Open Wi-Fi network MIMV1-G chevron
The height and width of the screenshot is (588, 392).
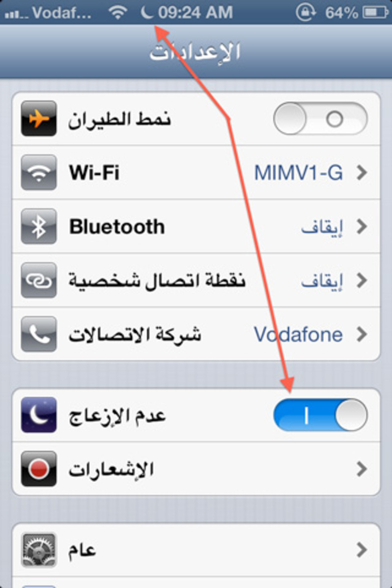(x=362, y=172)
